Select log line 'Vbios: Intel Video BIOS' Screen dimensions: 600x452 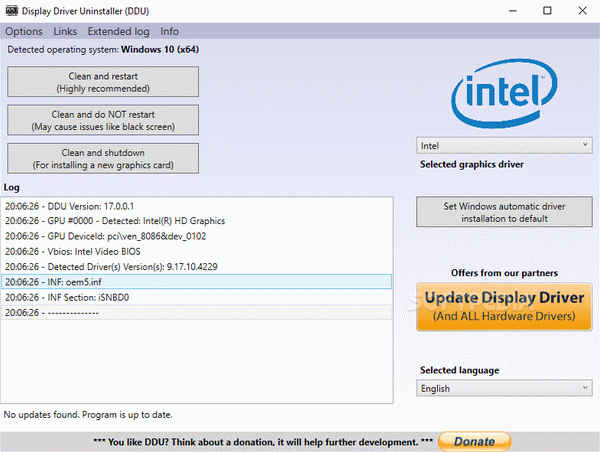click(x=197, y=251)
